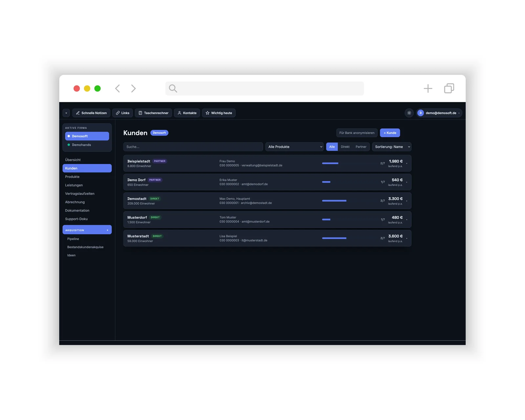
Task: Open Sortierung: Name dropdown
Action: (x=392, y=147)
